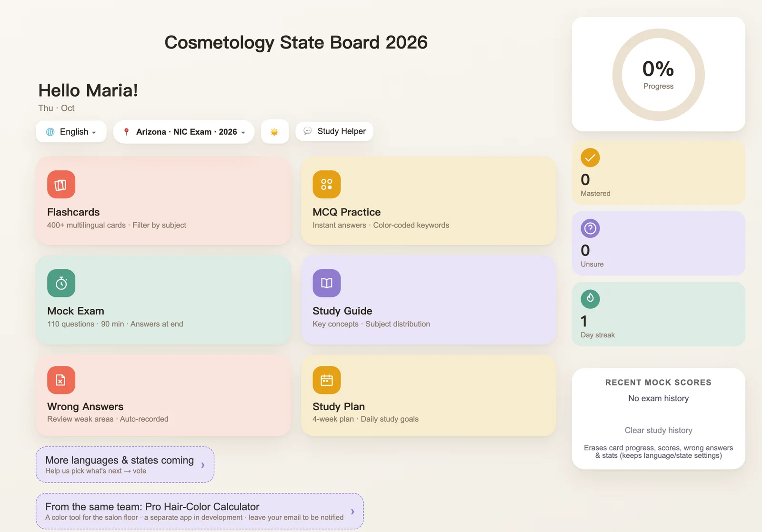Click the 'No exam history' text
The image size is (762, 532).
pyautogui.click(x=659, y=398)
